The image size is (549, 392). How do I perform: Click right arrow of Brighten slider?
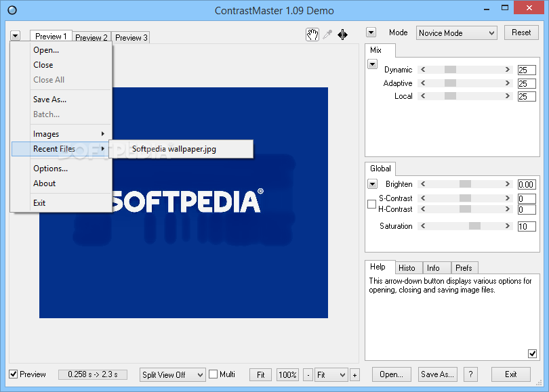pyautogui.click(x=508, y=184)
